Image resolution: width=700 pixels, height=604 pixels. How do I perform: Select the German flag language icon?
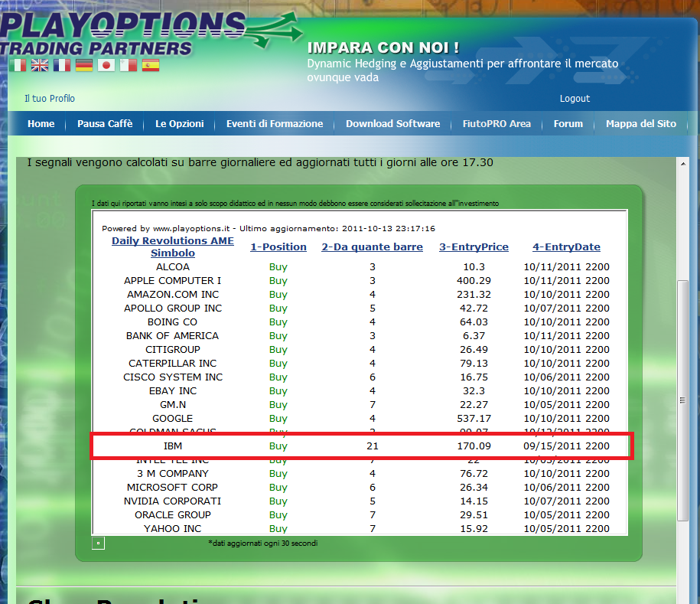click(x=84, y=65)
